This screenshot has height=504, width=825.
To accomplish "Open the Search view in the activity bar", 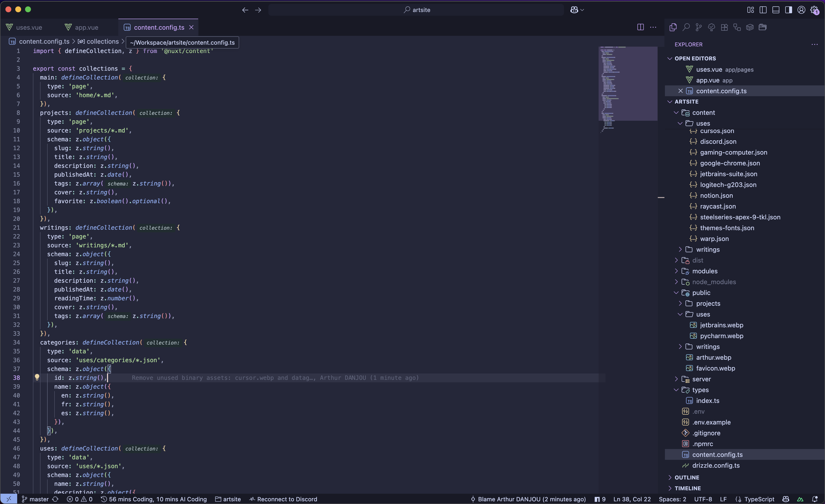I will click(x=686, y=27).
